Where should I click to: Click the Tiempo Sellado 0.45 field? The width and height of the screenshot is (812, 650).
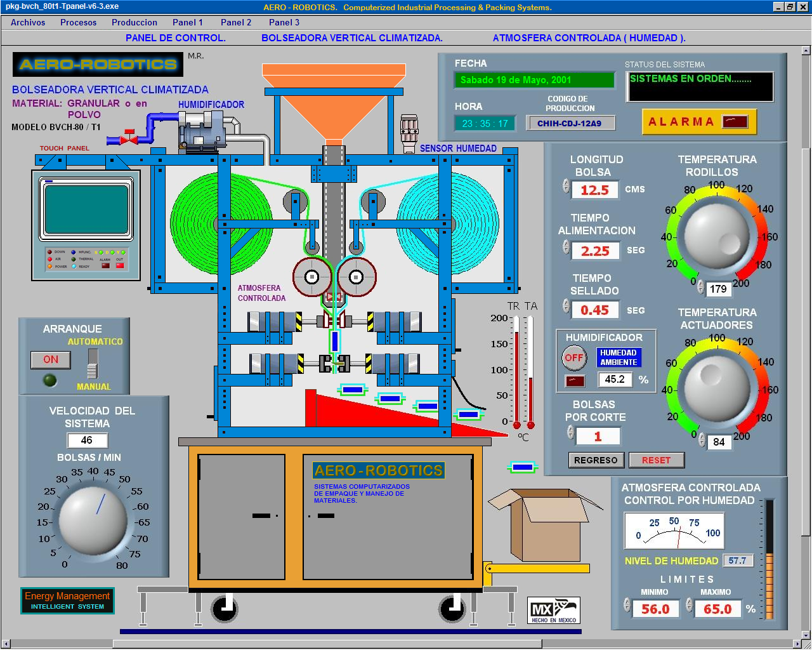(595, 310)
